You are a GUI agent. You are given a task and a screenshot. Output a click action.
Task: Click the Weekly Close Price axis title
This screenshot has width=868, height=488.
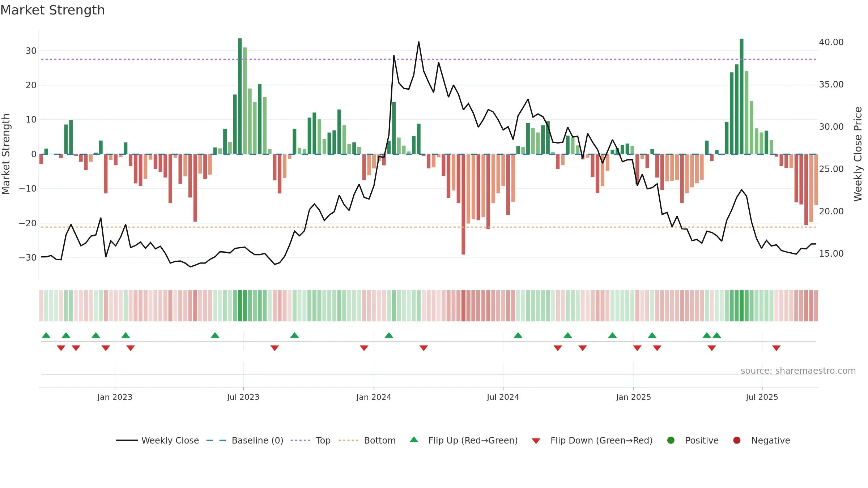pyautogui.click(x=858, y=154)
